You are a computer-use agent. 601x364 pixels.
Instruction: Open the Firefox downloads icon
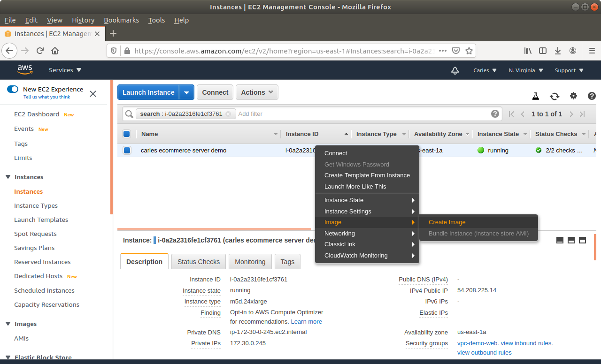click(558, 51)
